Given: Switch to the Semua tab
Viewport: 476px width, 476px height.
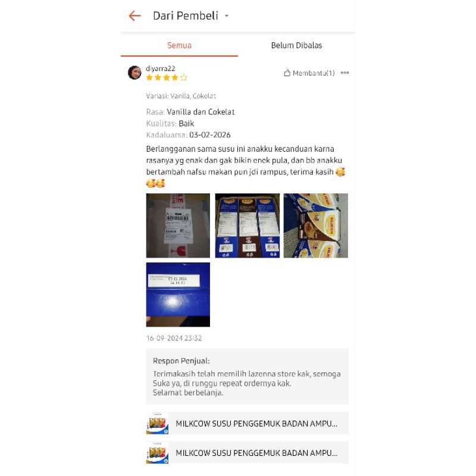Looking at the screenshot, I should click(179, 46).
